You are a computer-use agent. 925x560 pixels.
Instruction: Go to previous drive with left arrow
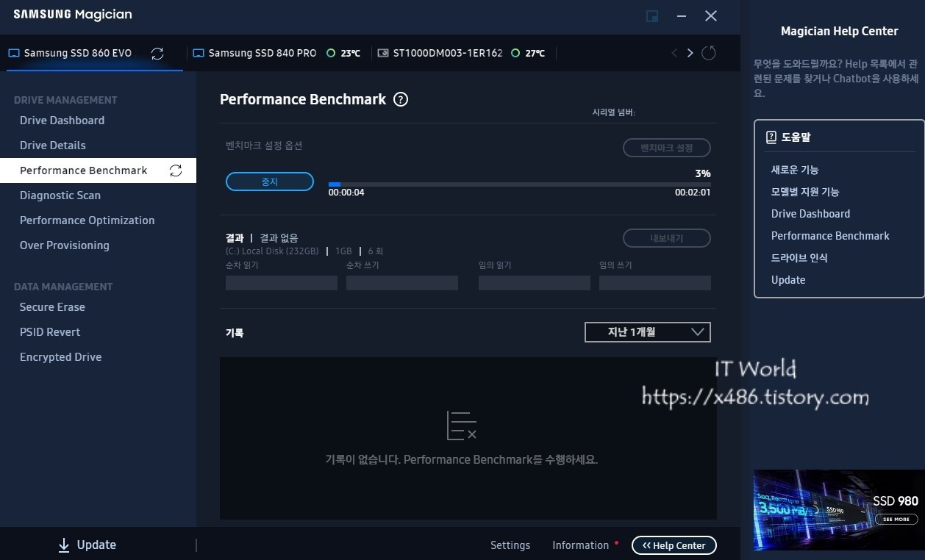coord(674,53)
